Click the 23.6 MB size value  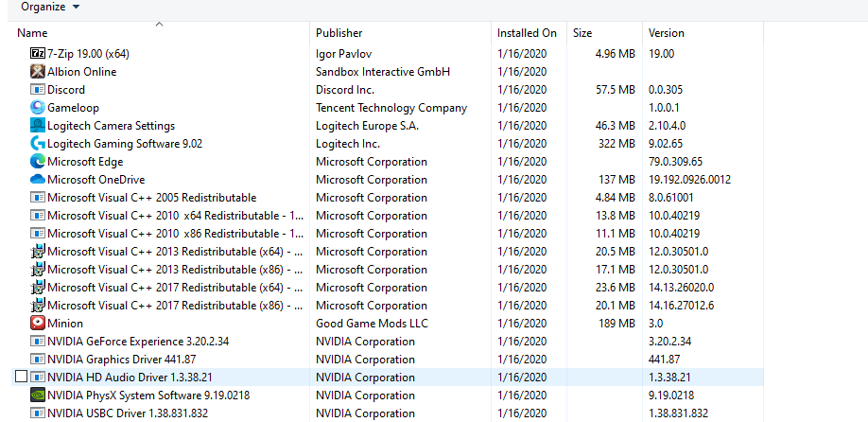(x=615, y=288)
